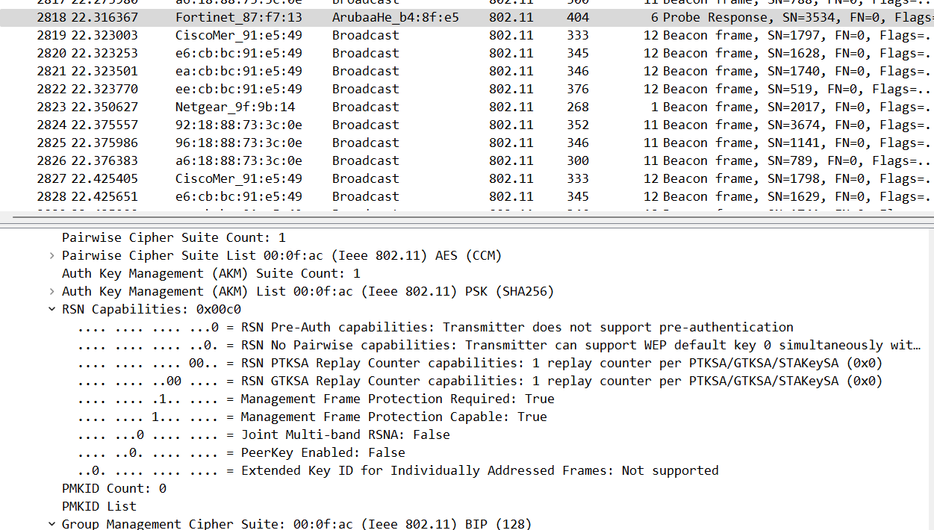934x530 pixels.
Task: Select packet 2818 Probe Response row
Action: [x=400, y=17]
